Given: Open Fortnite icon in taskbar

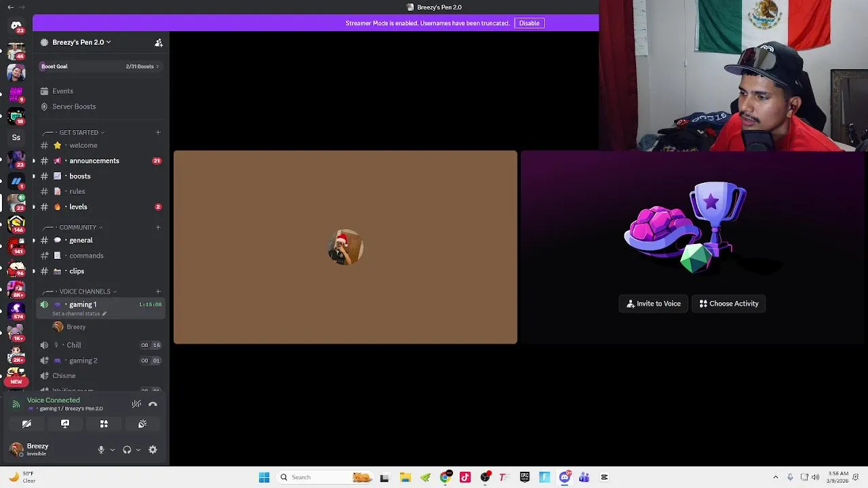Looking at the screenshot, I should click(x=545, y=477).
